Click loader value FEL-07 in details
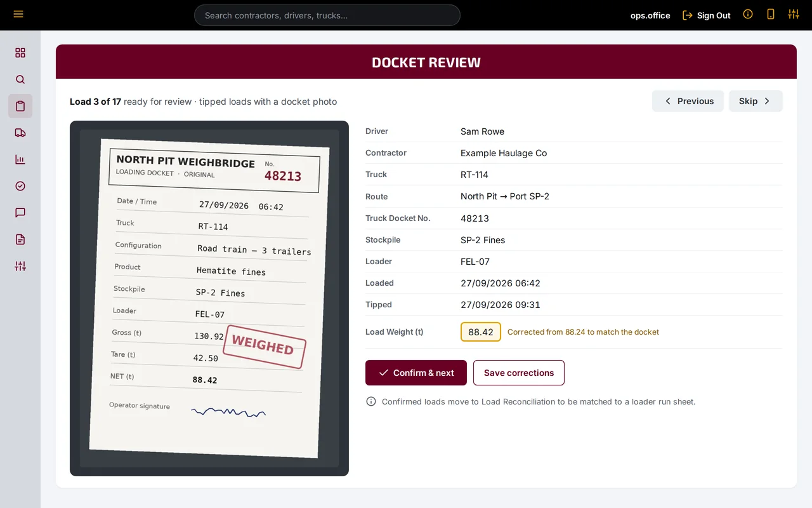 coord(475,262)
